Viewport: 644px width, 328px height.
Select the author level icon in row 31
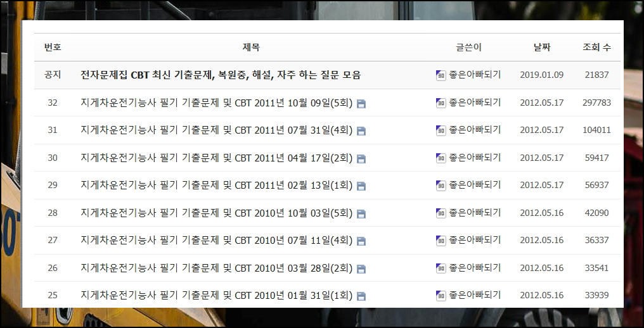(x=441, y=130)
